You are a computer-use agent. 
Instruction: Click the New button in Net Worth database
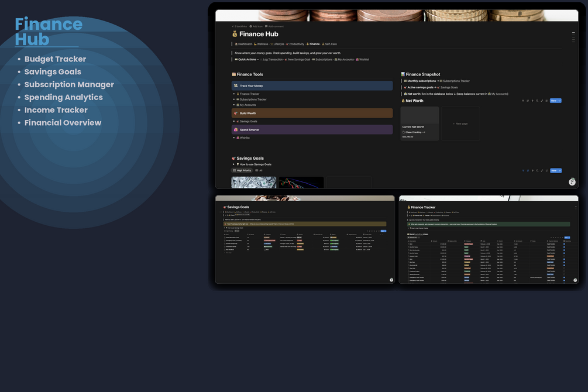click(x=554, y=101)
